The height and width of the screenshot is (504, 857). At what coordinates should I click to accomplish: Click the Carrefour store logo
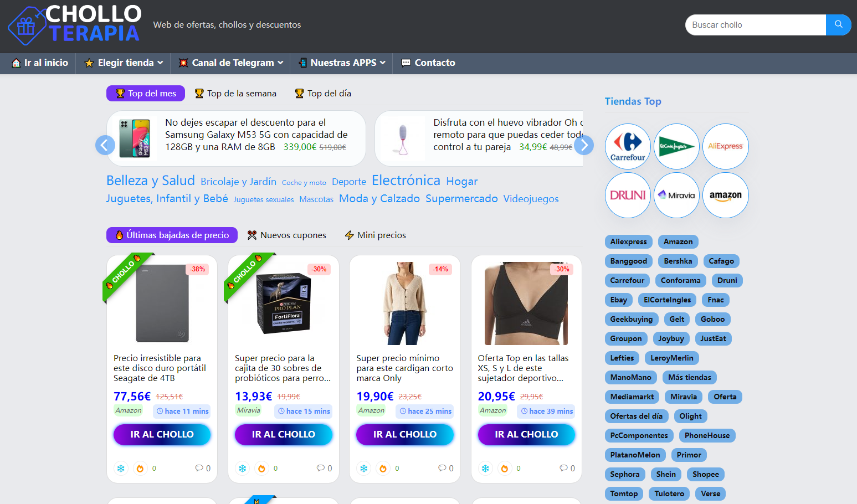pos(628,146)
